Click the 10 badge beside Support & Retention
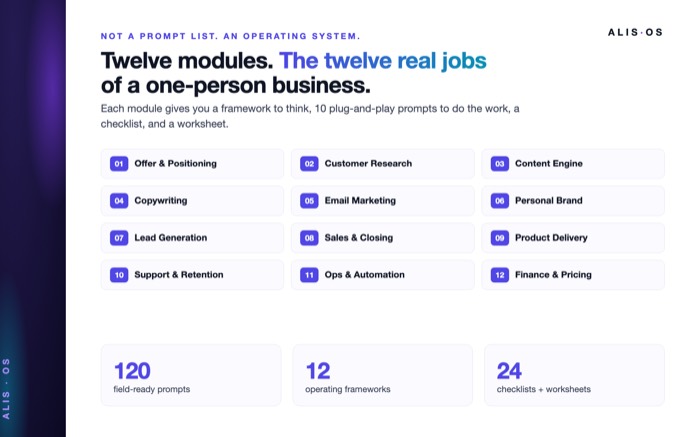Viewport: 700px width, 437px height. (x=119, y=275)
